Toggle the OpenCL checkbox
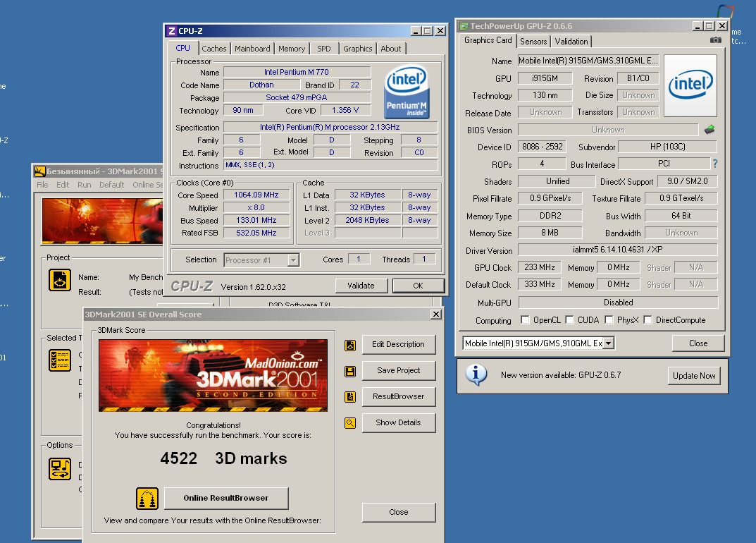756x543 pixels. pyautogui.click(x=525, y=320)
